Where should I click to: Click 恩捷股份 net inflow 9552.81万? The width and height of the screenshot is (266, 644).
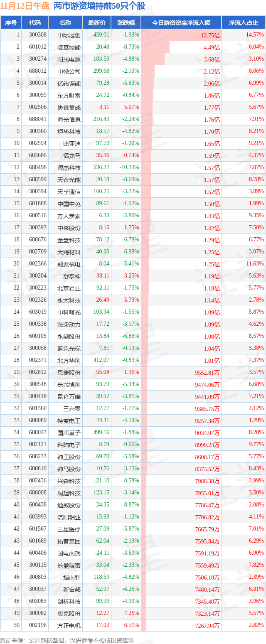[207, 373]
